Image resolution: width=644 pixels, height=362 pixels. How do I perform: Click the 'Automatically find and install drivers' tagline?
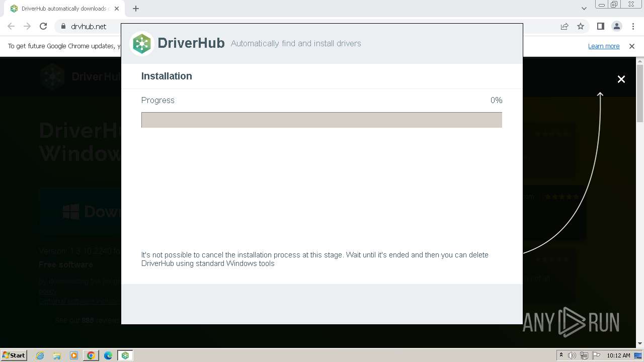coord(296,44)
